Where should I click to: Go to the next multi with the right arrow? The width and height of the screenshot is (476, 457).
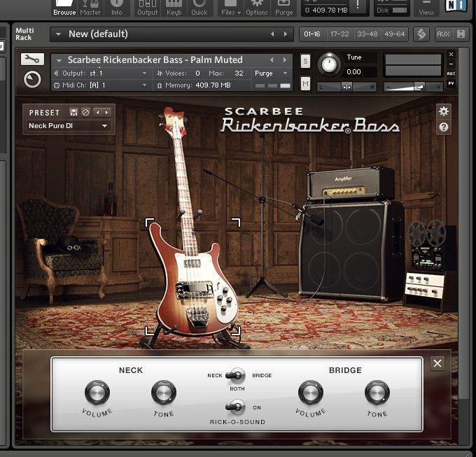pyautogui.click(x=286, y=34)
